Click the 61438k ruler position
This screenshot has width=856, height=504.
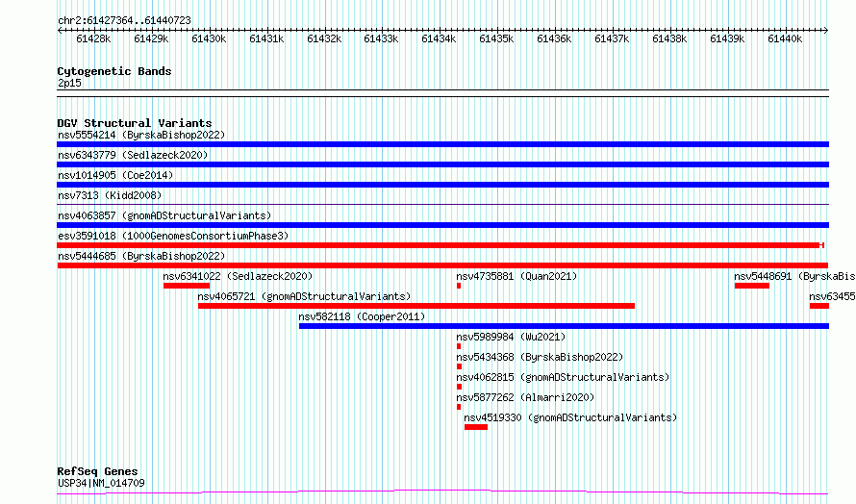click(669, 38)
